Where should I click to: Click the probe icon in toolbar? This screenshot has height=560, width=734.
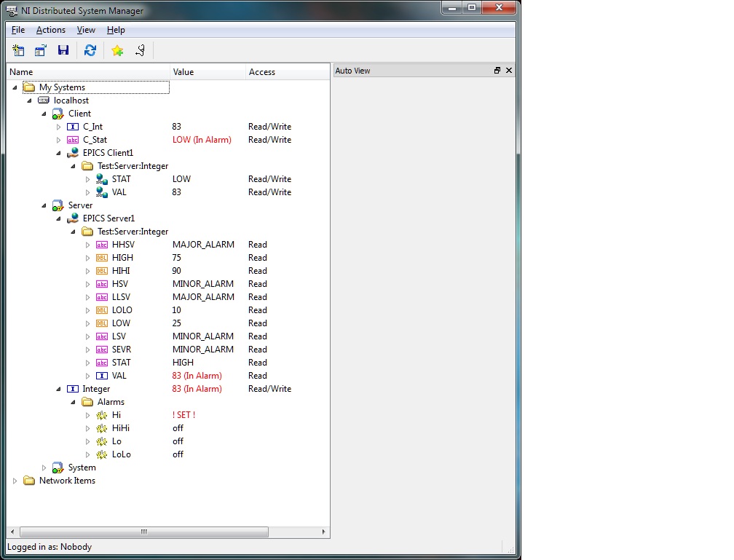(x=140, y=50)
